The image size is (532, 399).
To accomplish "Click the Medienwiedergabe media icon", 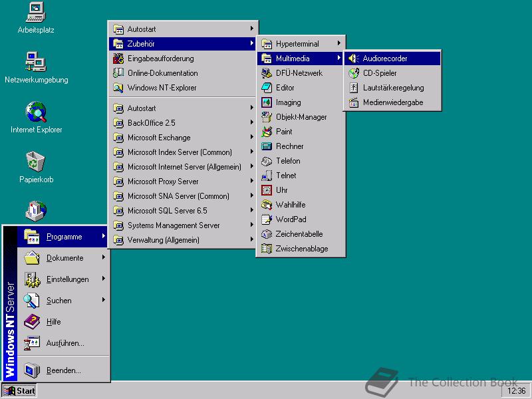I will 354,102.
